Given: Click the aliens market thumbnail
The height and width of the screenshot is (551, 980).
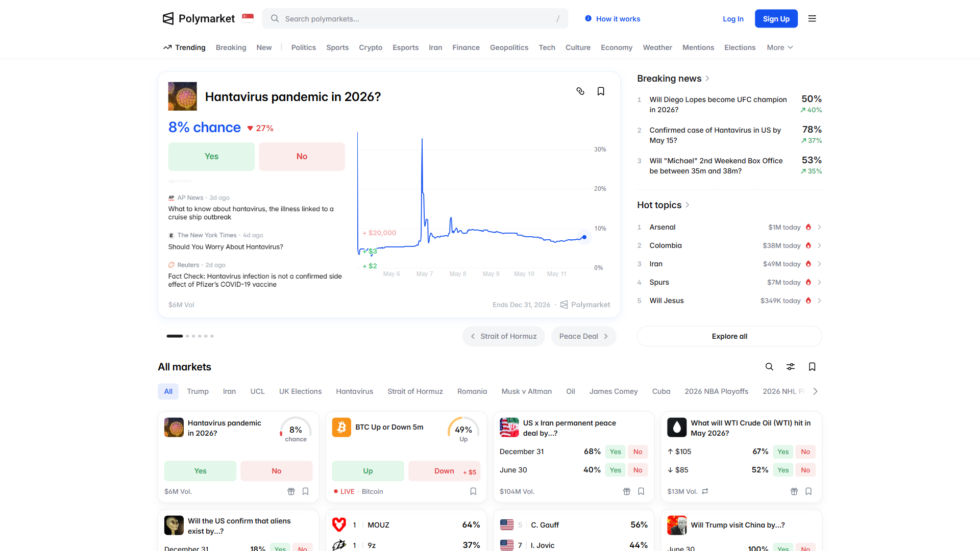Looking at the screenshot, I should [x=174, y=525].
